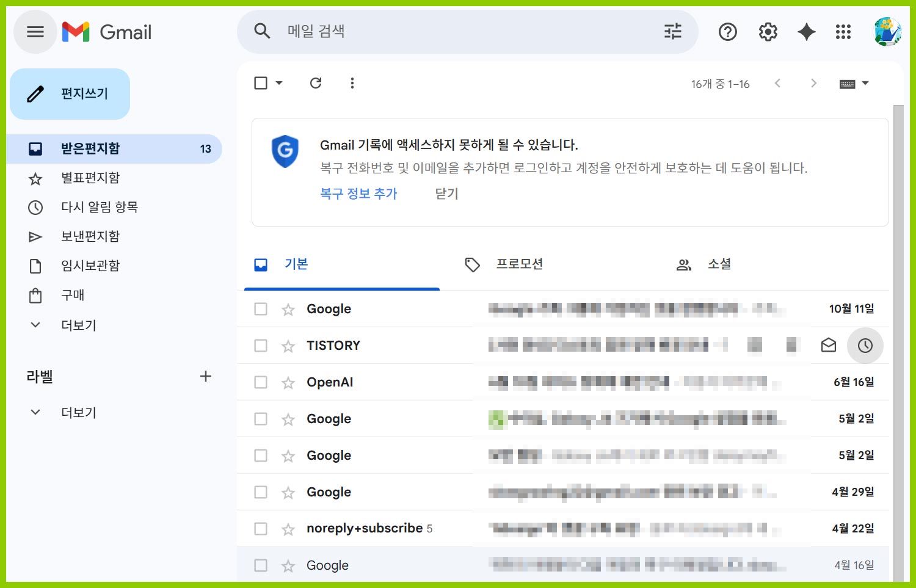This screenshot has width=916, height=588.
Task: Snooze the TISTORY email
Action: [x=865, y=346]
